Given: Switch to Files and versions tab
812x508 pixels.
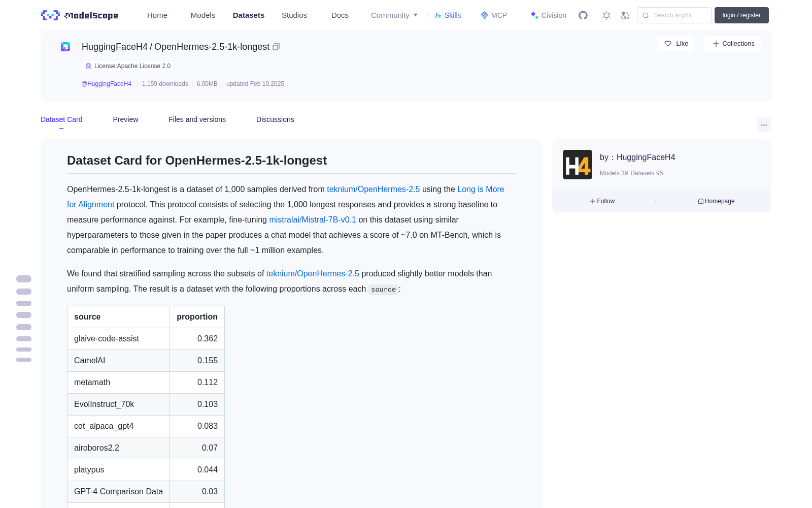Looking at the screenshot, I should 197,119.
